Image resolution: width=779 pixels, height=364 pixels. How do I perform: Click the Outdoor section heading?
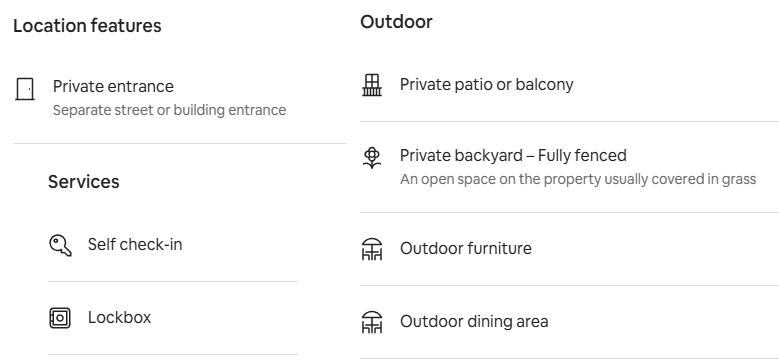coord(396,22)
